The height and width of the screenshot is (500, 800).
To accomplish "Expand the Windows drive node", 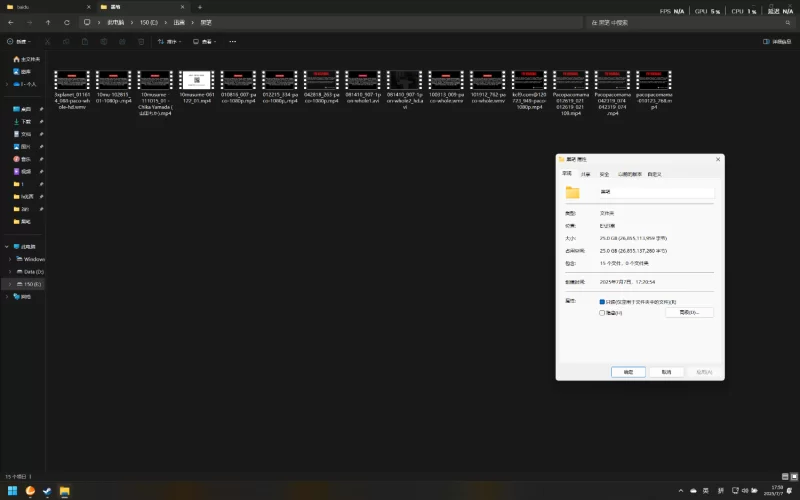I will click(10, 259).
